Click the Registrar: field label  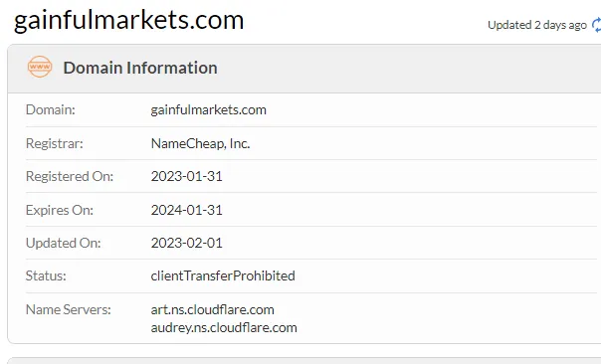pyautogui.click(x=54, y=143)
